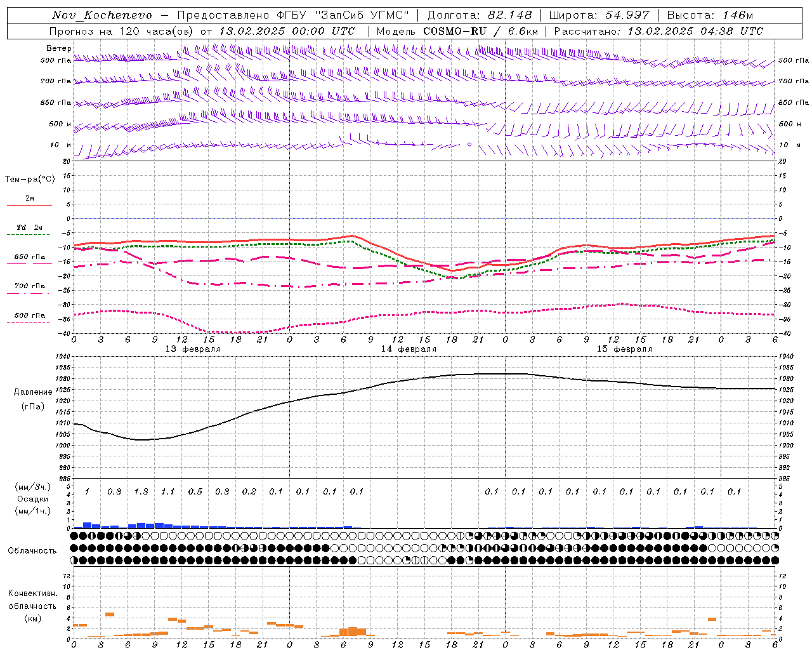Click 'Предоставлено ФГБУ ЗапСиб УГМС' provider text
The height and width of the screenshot is (650, 812).
(x=293, y=15)
